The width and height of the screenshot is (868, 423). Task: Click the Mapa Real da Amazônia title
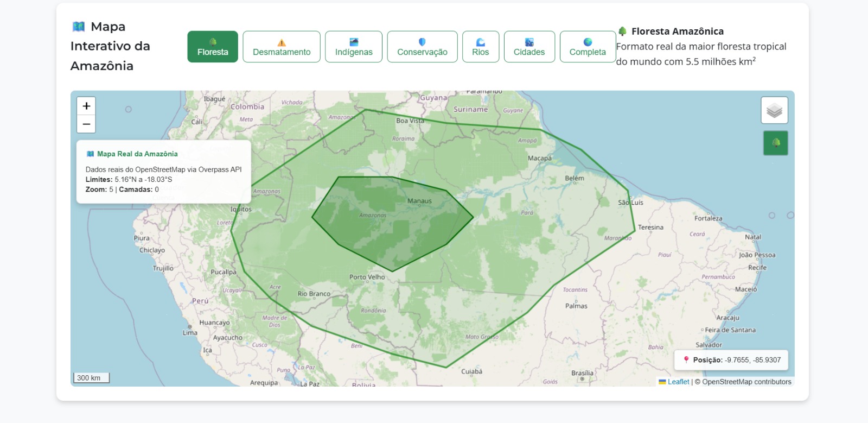[137, 154]
